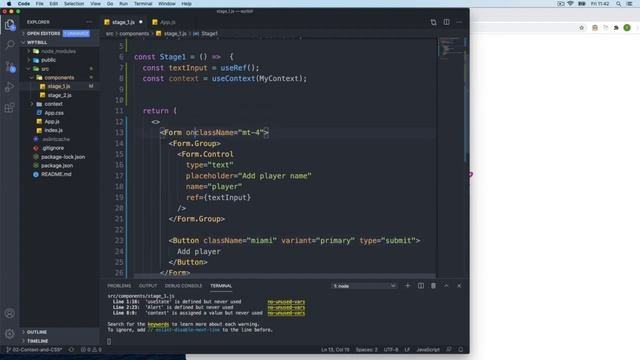
Task: Open the Accounts menu icon
Action: tap(10, 313)
